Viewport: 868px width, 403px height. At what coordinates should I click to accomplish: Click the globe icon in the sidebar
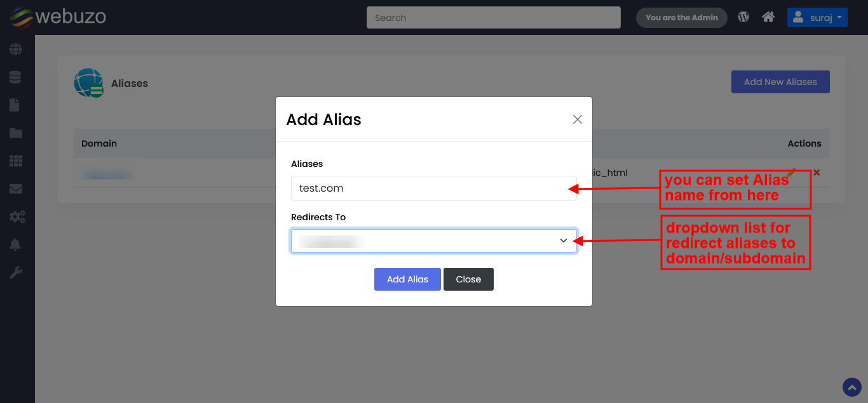[15, 49]
